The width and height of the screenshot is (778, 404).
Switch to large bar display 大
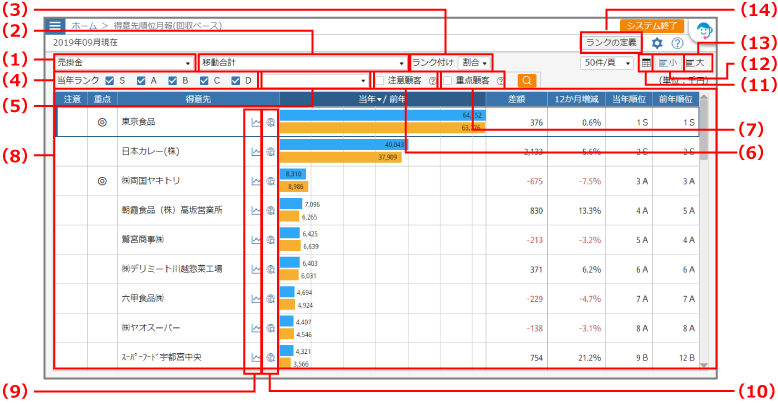point(695,63)
